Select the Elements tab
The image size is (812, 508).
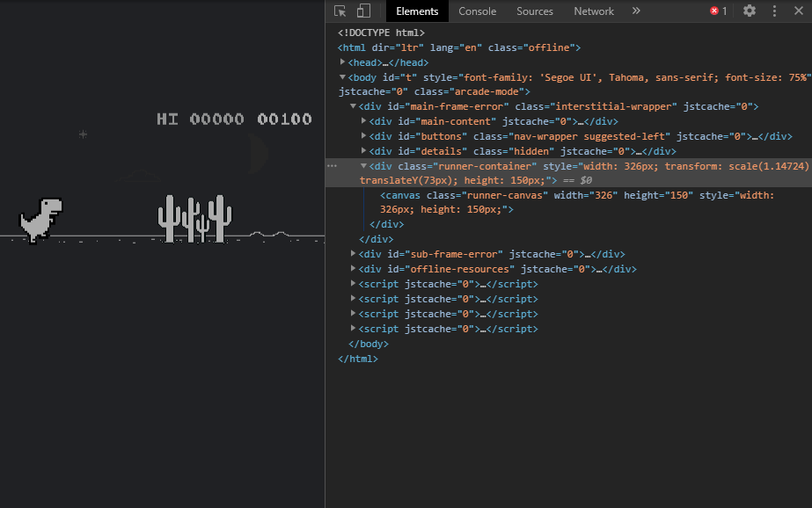point(417,11)
